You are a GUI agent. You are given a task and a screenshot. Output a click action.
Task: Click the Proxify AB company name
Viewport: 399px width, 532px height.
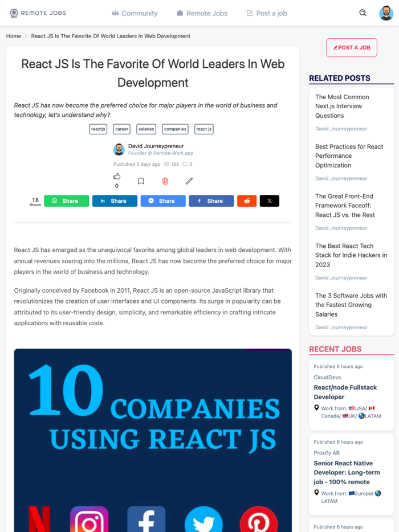coord(327,453)
